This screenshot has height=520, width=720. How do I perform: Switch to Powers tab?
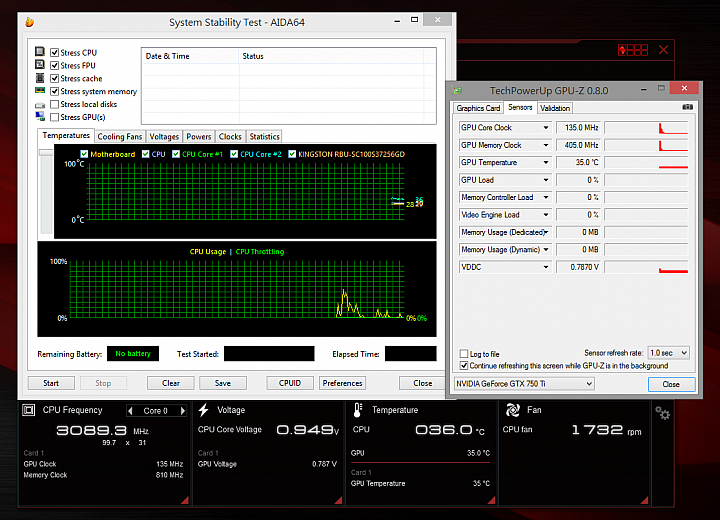[x=199, y=136]
